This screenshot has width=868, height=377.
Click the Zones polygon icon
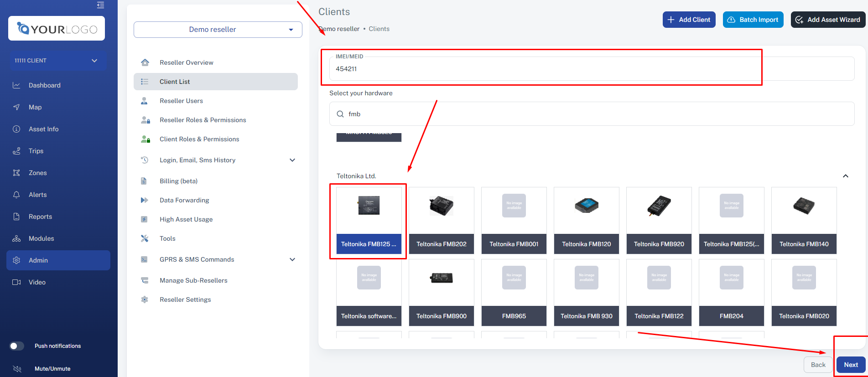(x=16, y=173)
